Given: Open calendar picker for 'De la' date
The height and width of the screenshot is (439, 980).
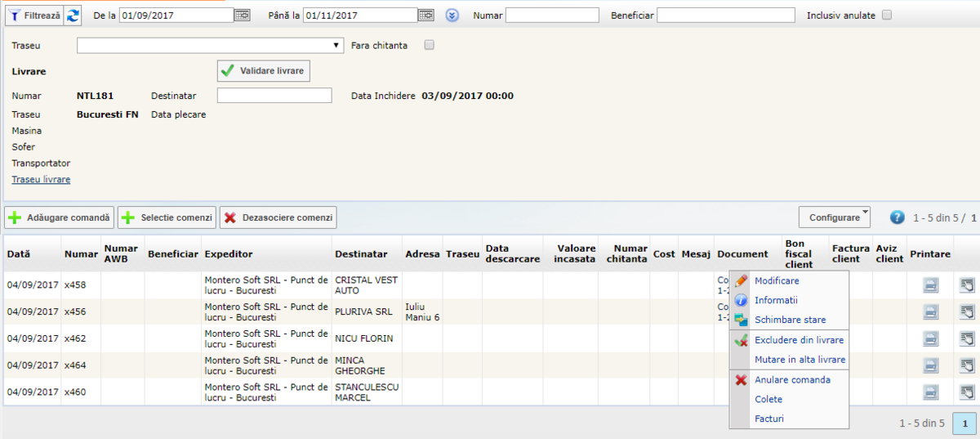Looking at the screenshot, I should point(243,15).
